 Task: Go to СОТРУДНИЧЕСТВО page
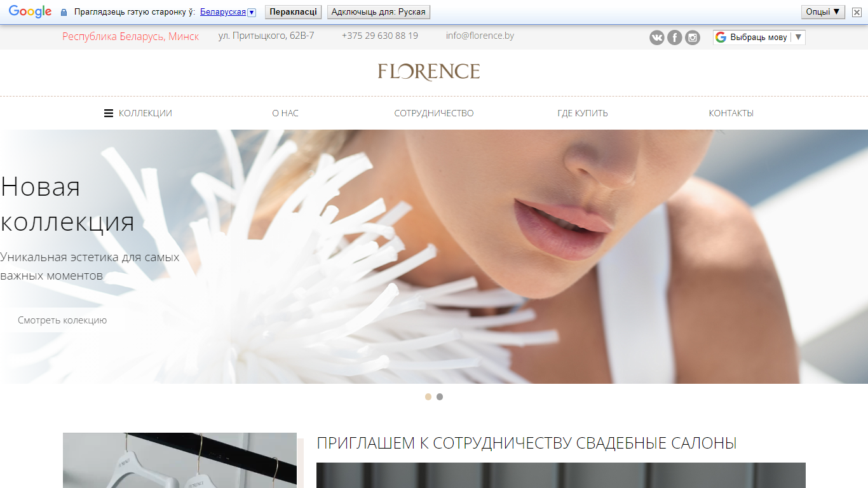[x=434, y=113]
